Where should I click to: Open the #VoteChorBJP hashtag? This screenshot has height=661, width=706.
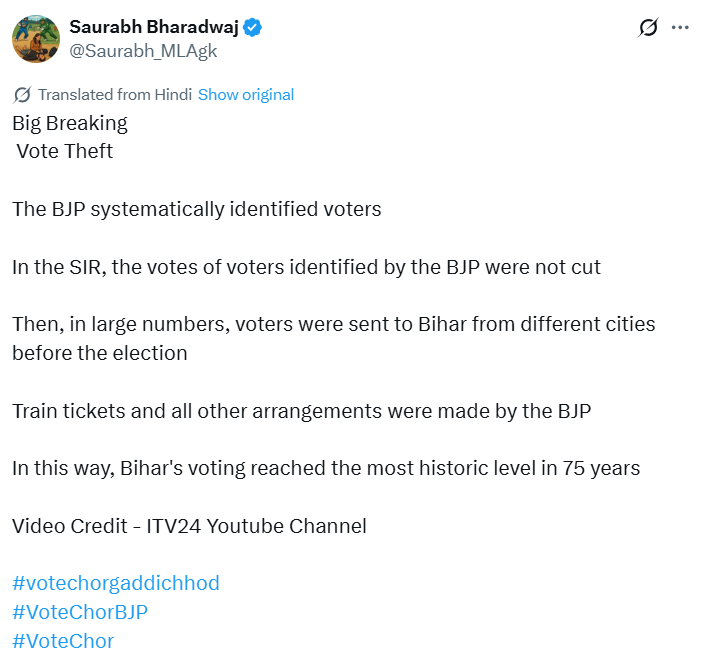click(80, 612)
